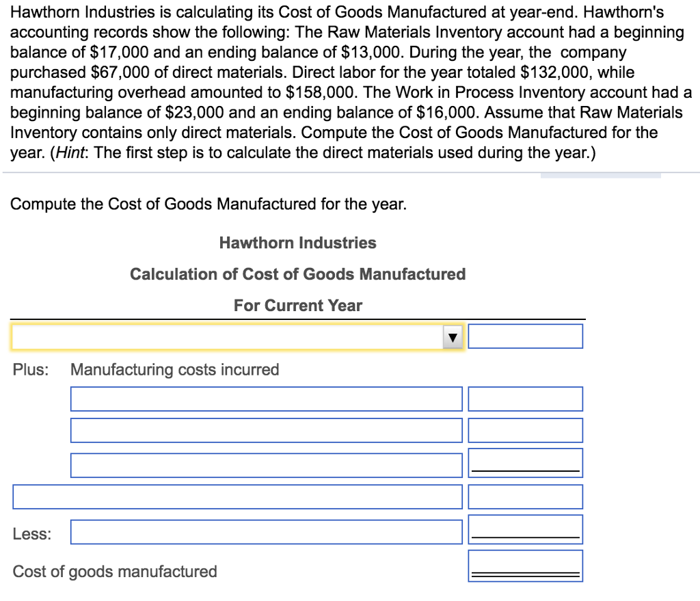Click the first label field under Manufacturing costs incurred
Screen dimensions: 700x601
pos(267,399)
